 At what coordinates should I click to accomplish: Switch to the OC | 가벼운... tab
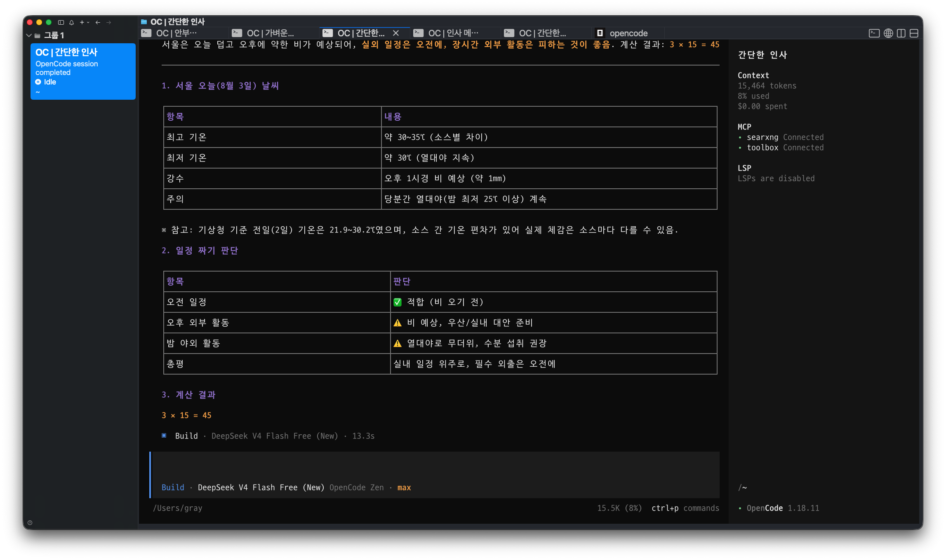pos(274,33)
